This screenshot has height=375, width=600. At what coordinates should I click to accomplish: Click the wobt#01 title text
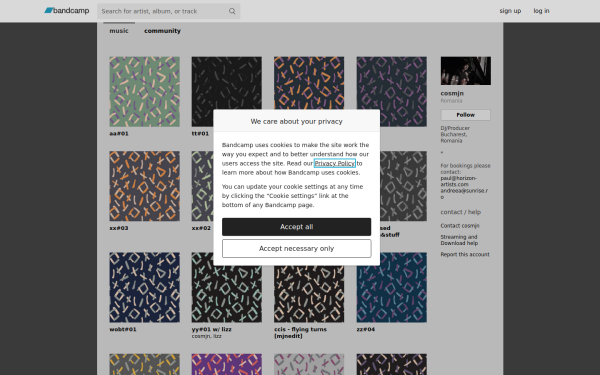[123, 329]
